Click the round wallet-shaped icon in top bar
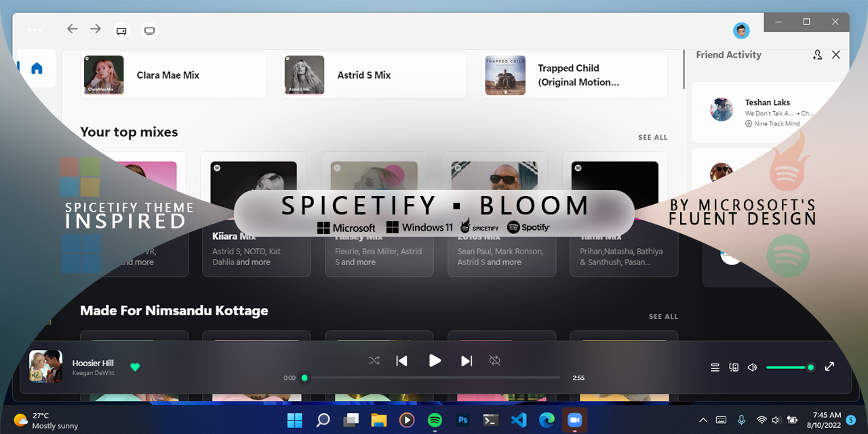868x434 pixels. 121,31
